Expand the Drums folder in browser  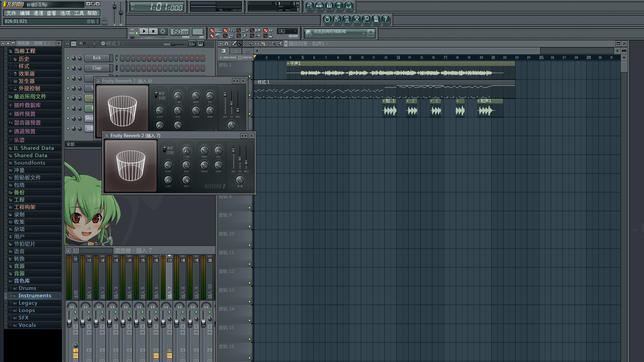click(27, 288)
